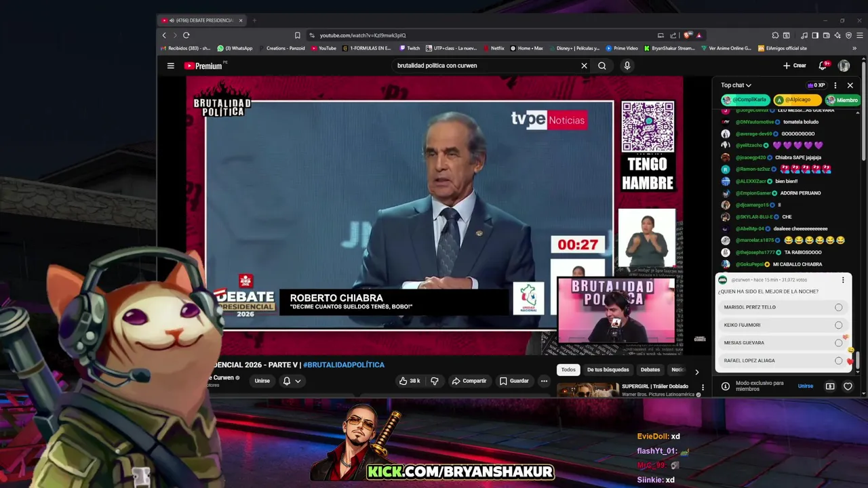Open YouTube notifications bell
This screenshot has height=488, width=868.
[823, 66]
